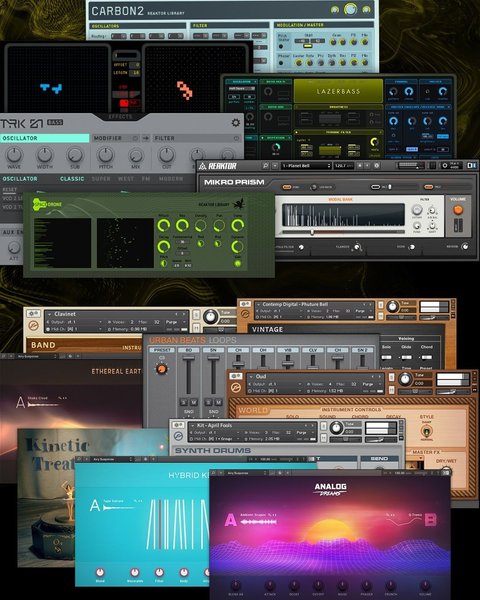Open the wrench edit icon of the Clavinet instrument
The image size is (480, 600).
coord(33,314)
